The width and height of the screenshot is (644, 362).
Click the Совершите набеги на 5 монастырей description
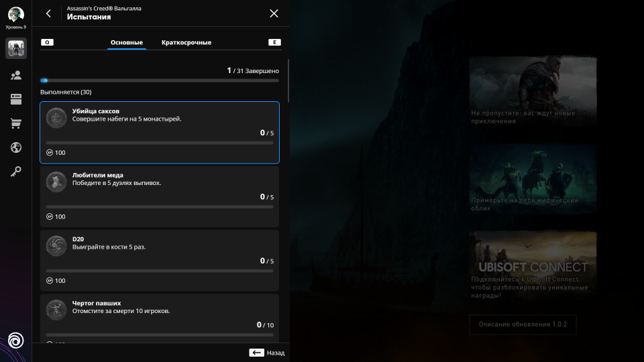127,119
